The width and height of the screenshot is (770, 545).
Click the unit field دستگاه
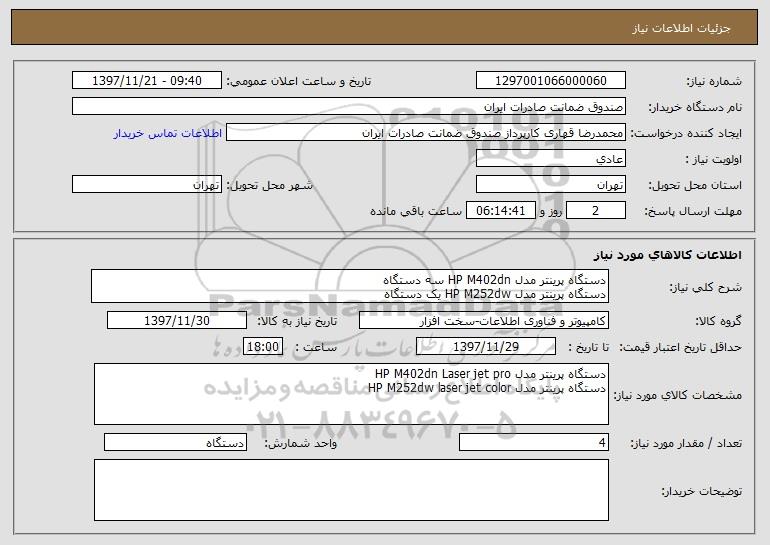click(175, 442)
